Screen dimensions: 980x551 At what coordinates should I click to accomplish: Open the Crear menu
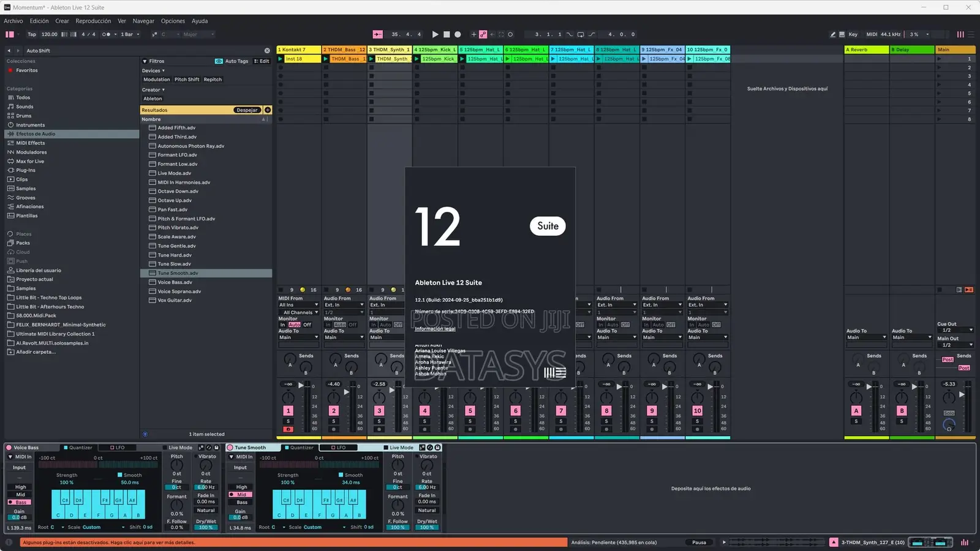click(x=62, y=21)
